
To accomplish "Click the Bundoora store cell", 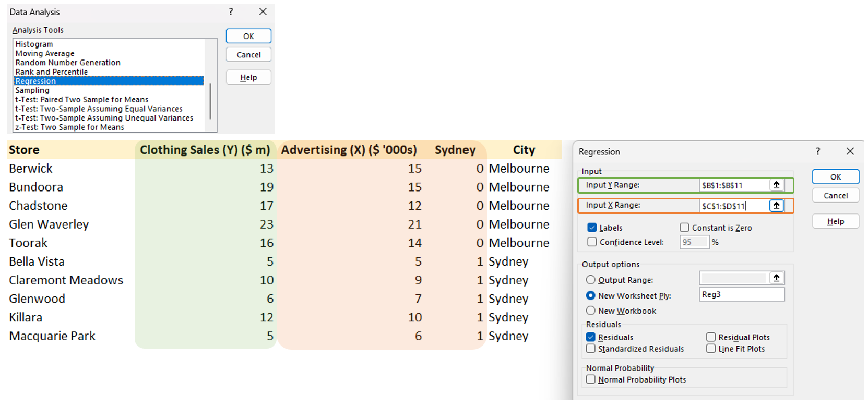I will [x=36, y=187].
